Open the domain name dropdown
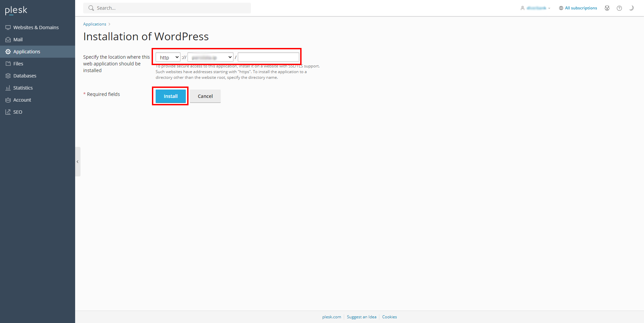 coord(210,57)
